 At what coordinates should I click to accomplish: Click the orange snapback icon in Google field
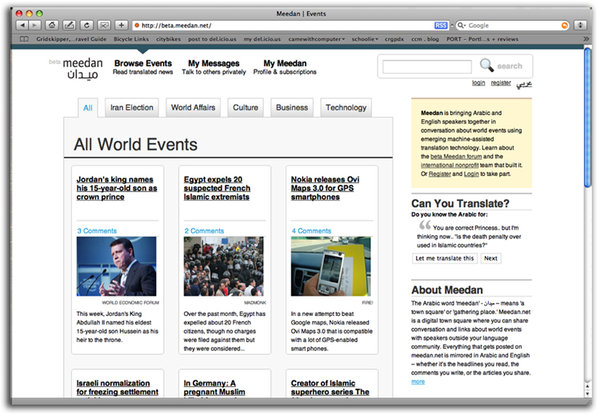(564, 26)
